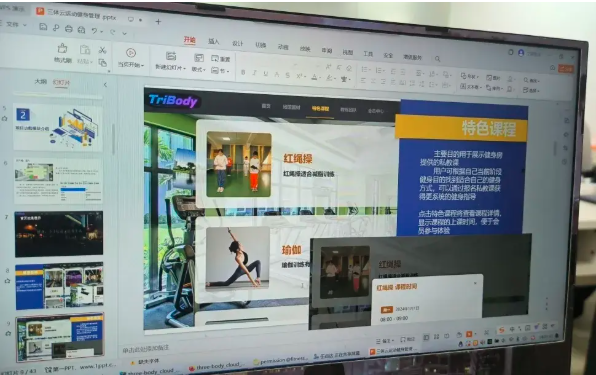Click the numbered list icon
596x375 pixels.
379,70
